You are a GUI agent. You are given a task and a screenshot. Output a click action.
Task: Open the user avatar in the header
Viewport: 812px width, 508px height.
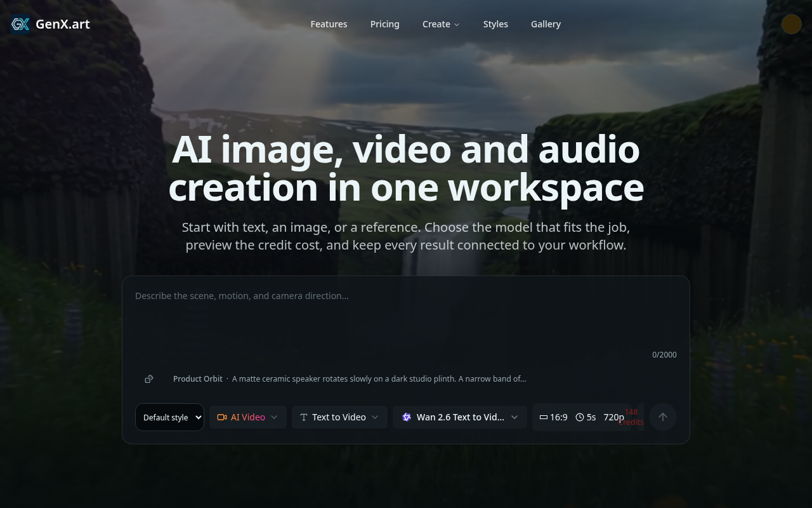(x=792, y=24)
